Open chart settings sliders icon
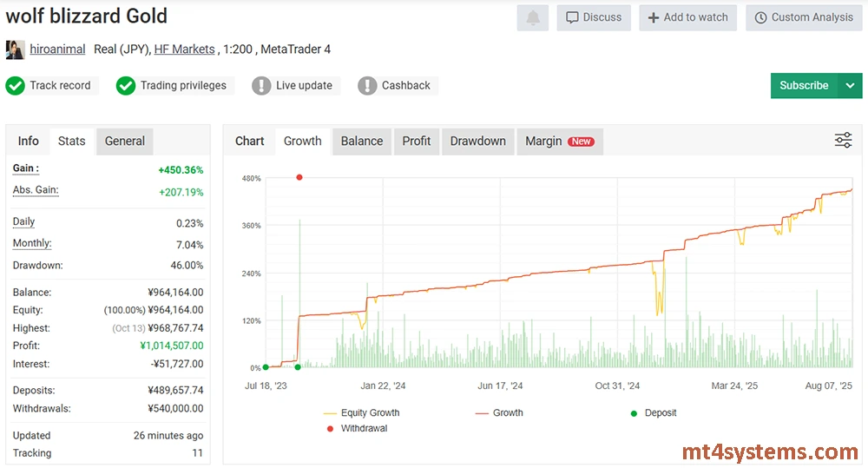This screenshot has width=868, height=468. (x=843, y=141)
